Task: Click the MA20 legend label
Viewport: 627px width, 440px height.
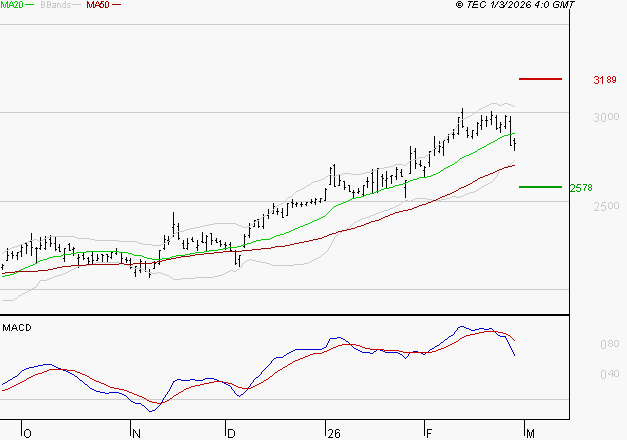Action: (12, 5)
